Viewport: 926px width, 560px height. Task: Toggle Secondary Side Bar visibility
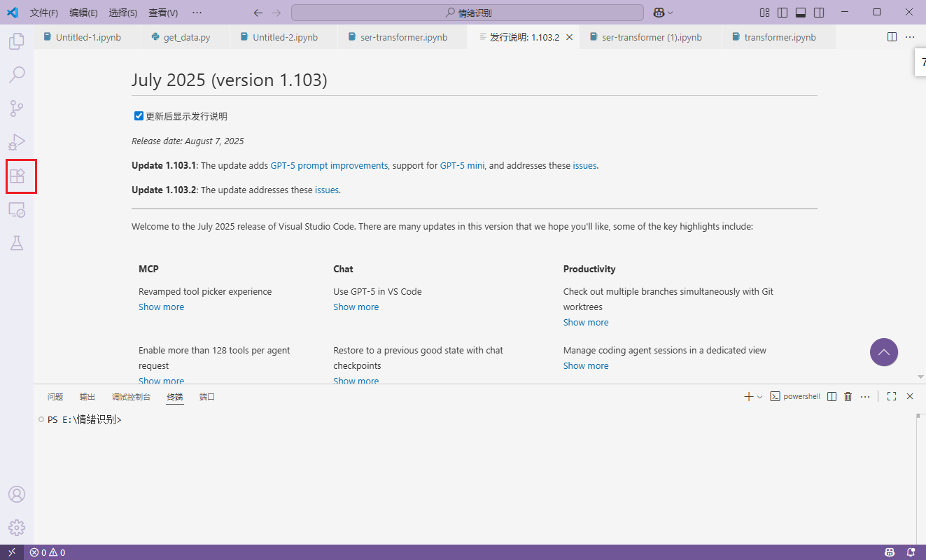819,13
